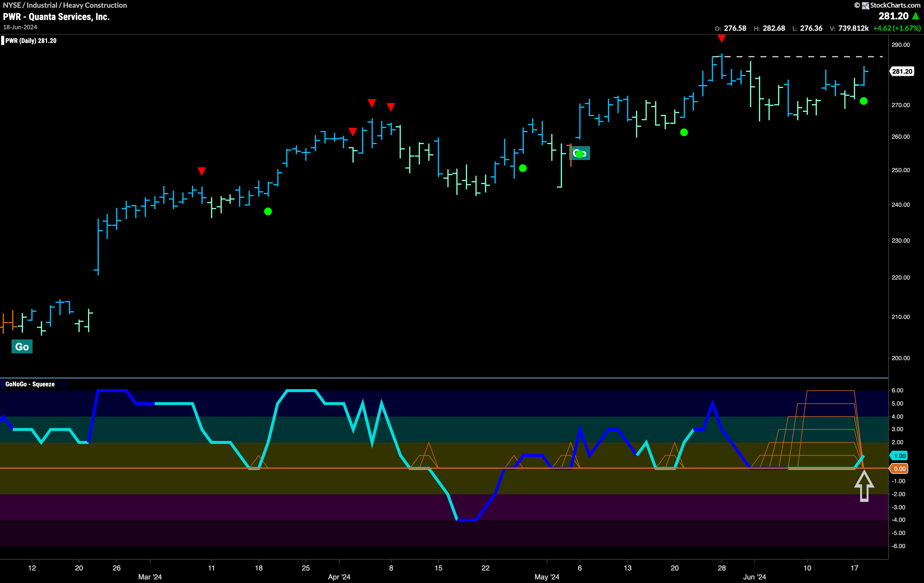Click the 17 date axis label
This screenshot has height=583, width=924.
point(854,568)
